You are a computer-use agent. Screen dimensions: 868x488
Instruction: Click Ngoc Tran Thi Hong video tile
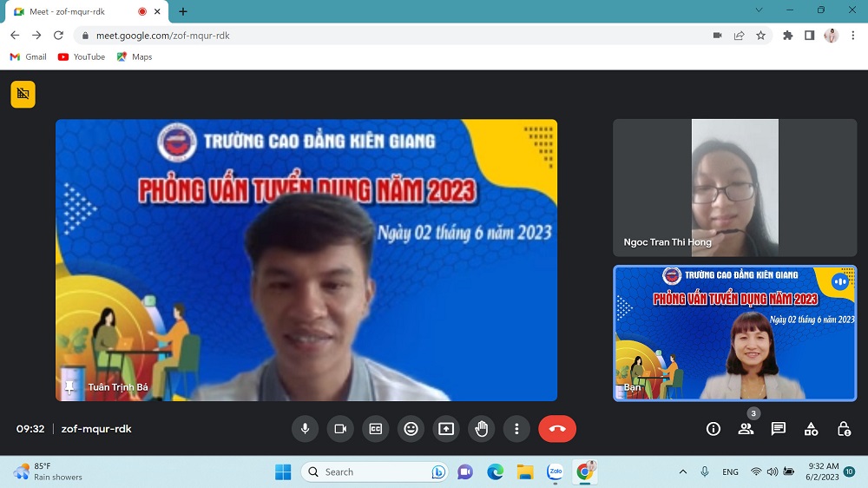coord(734,188)
